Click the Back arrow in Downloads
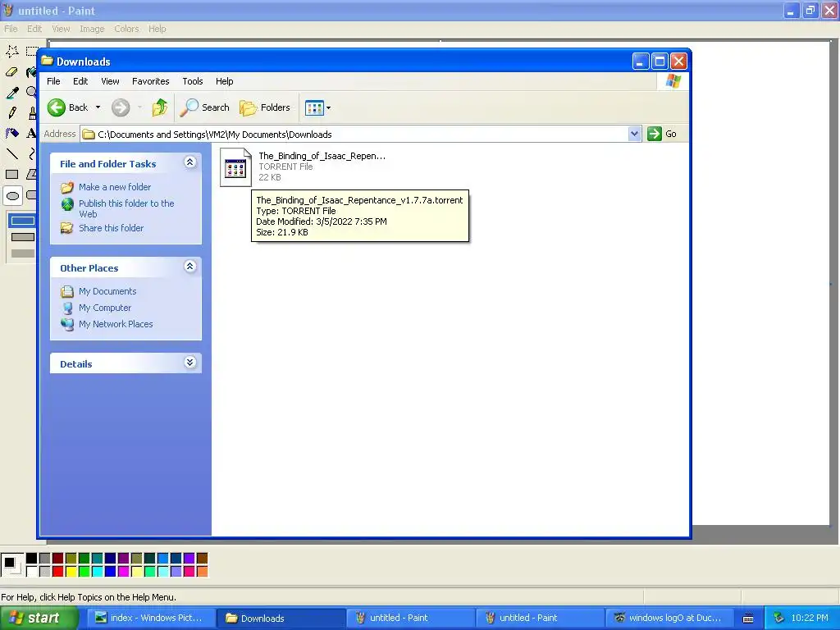Image resolution: width=840 pixels, height=630 pixels. point(57,107)
